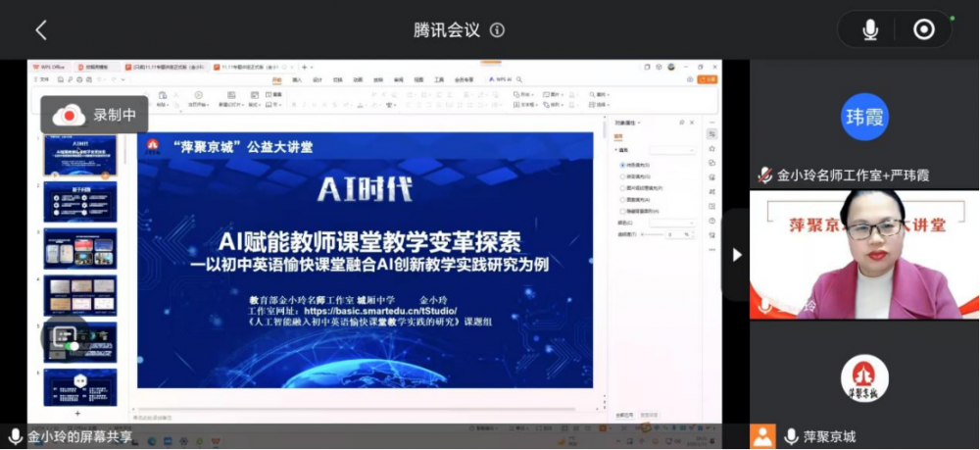980x450 pixels.
Task: Select the 设计 ribbon tab
Action: click(x=317, y=80)
